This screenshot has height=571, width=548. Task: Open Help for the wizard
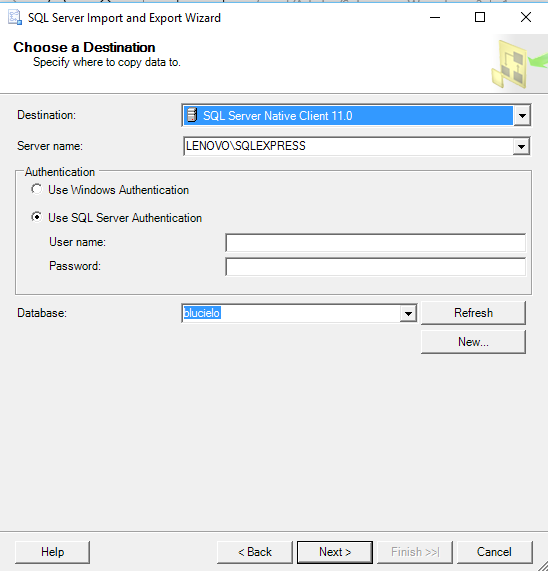pos(52,552)
